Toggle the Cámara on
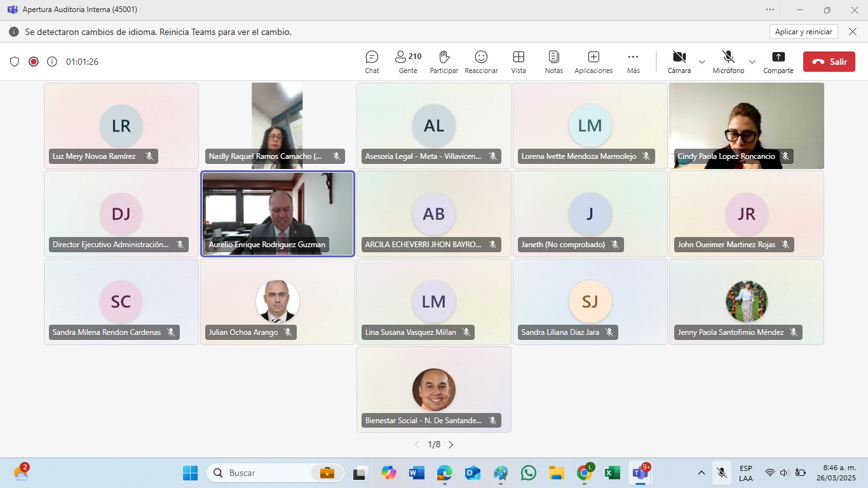Viewport: 868px width, 488px height. tap(679, 62)
